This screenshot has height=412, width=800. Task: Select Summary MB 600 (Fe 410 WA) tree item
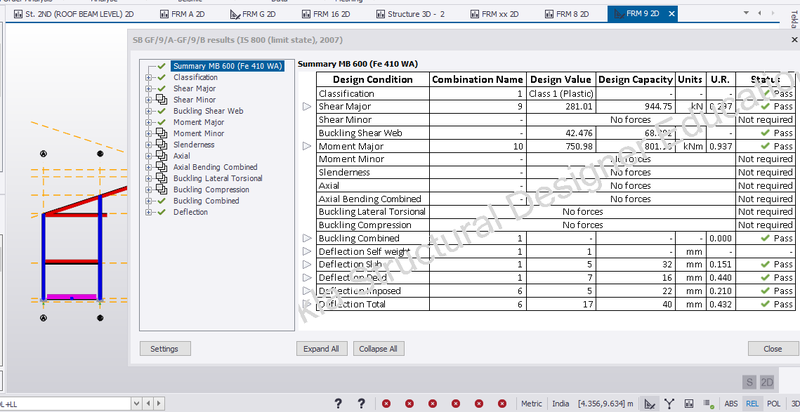tap(227, 66)
